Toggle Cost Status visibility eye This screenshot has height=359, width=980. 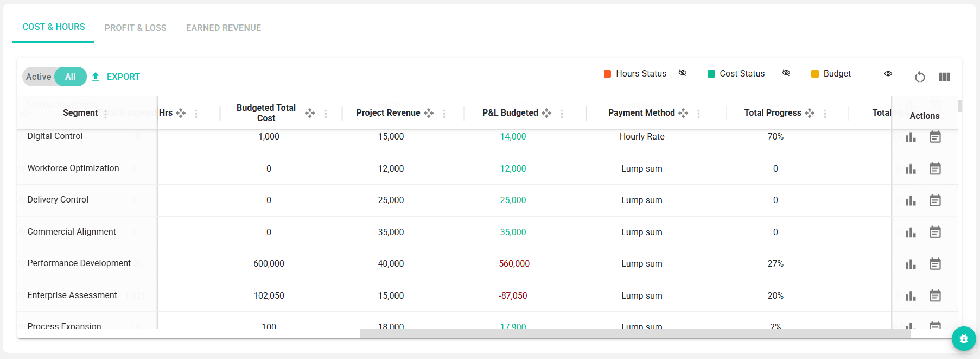[x=786, y=73]
